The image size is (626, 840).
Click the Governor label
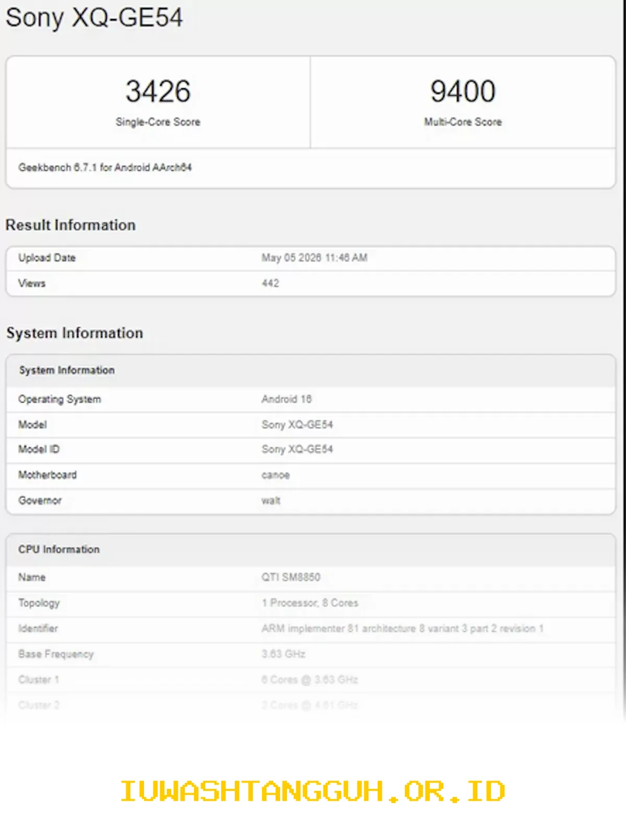(x=40, y=501)
